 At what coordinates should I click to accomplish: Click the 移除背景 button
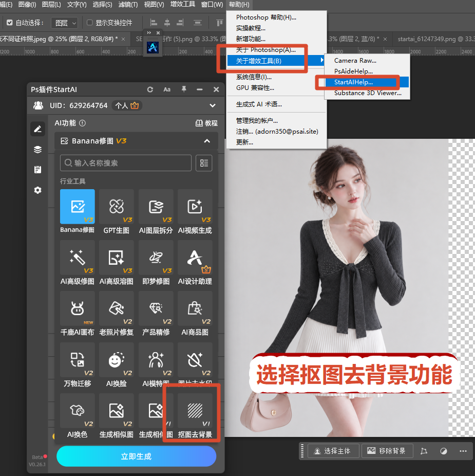click(x=387, y=451)
